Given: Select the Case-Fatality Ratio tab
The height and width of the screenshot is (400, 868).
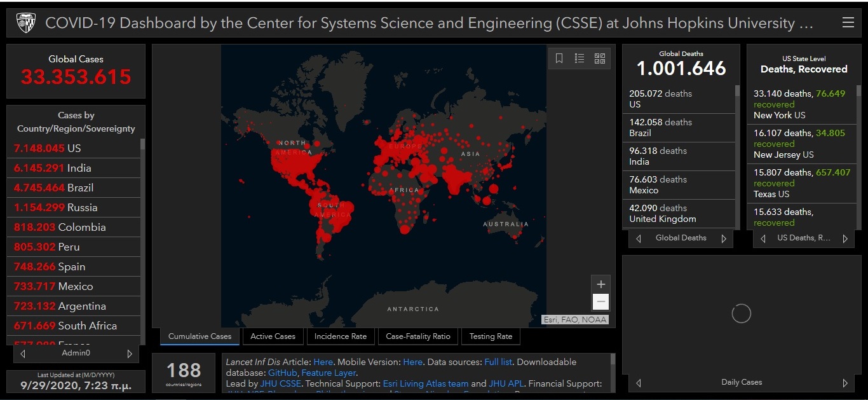Looking at the screenshot, I should click(417, 336).
